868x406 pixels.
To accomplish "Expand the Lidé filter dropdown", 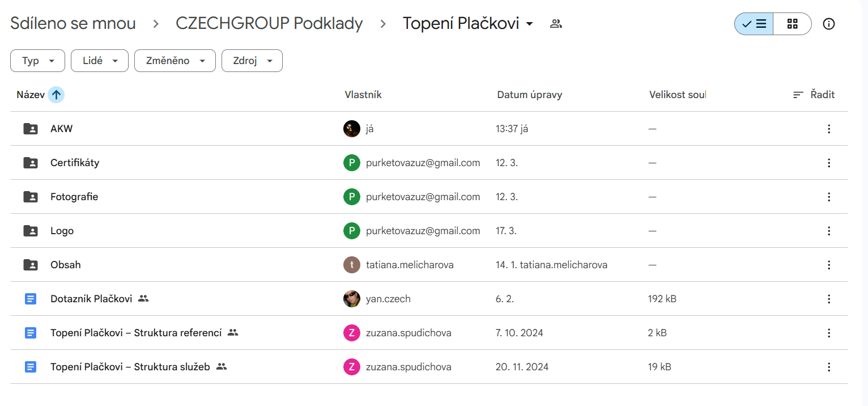I will [x=100, y=61].
